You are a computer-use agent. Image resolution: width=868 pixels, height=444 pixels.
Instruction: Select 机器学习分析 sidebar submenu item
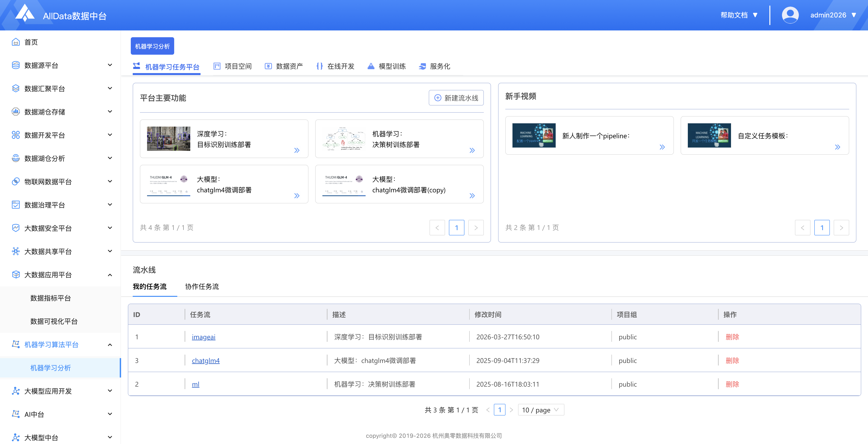point(60,368)
